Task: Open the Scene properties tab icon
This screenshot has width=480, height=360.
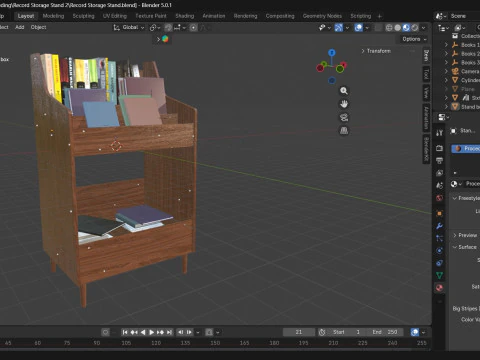Action: [x=439, y=186]
